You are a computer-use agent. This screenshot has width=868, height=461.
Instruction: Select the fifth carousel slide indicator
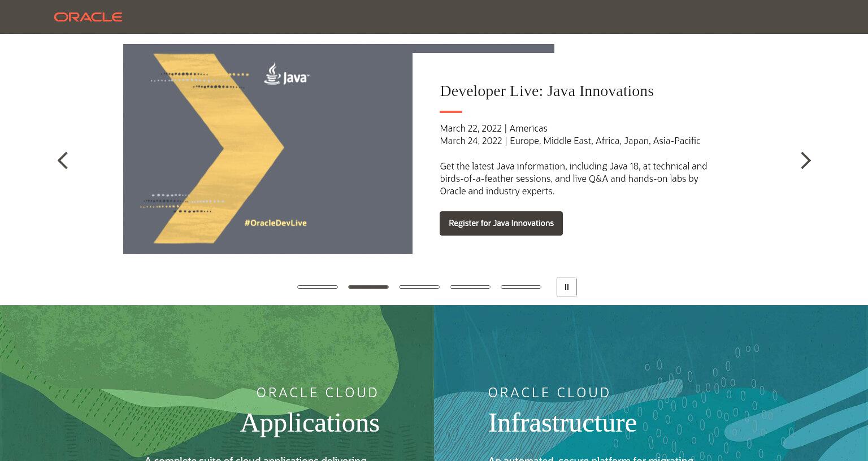(x=521, y=287)
